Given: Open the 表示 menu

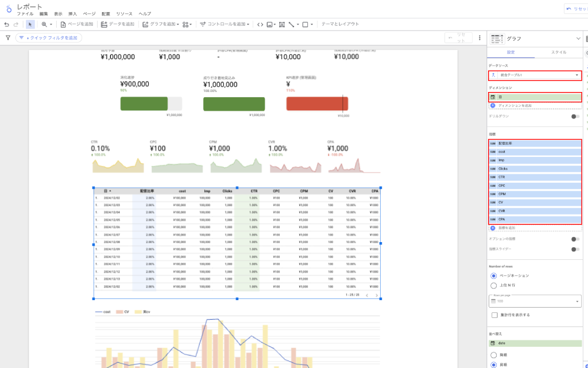Looking at the screenshot, I should 58,14.
